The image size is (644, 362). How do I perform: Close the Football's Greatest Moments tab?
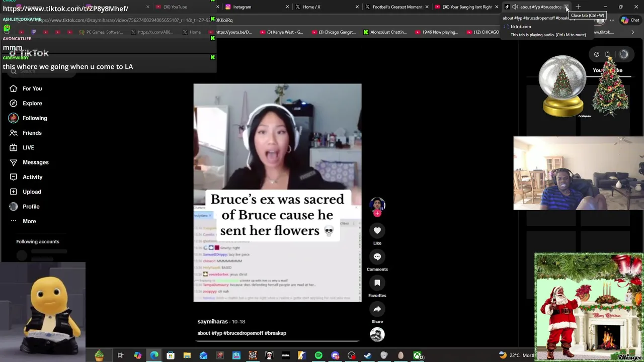click(x=427, y=7)
